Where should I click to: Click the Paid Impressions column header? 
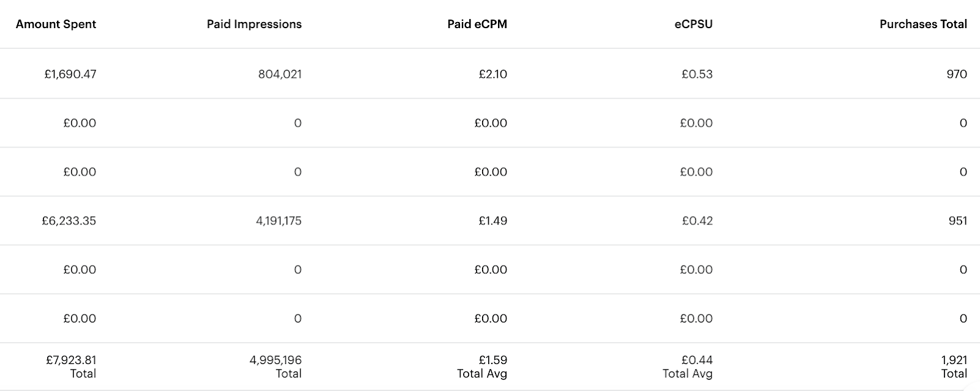point(254,24)
